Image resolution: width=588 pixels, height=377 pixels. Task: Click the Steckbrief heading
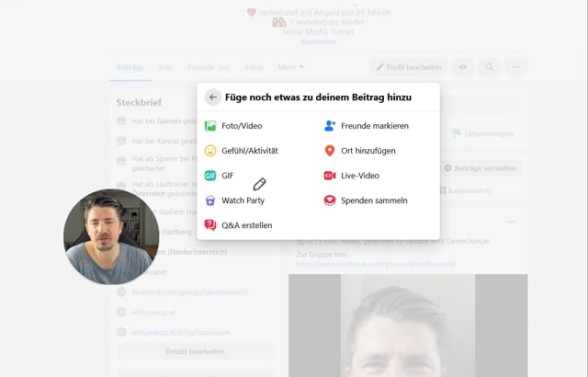[x=139, y=102]
